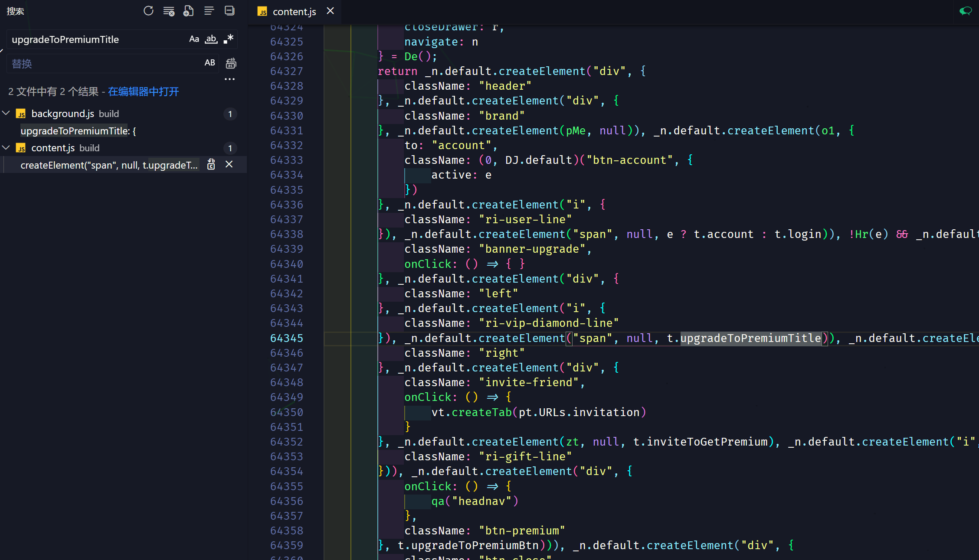This screenshot has width=979, height=560.
Task: Click the Replace All icon
Action: pyautogui.click(x=231, y=63)
